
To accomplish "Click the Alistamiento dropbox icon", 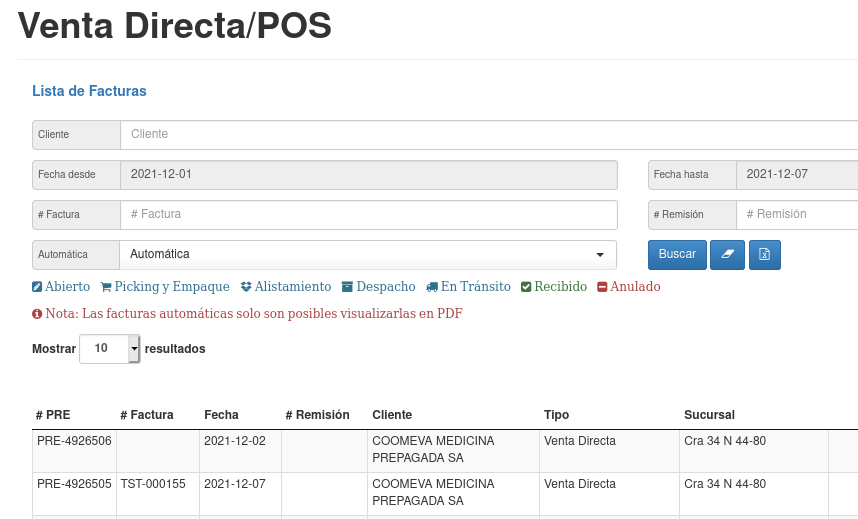I will (x=246, y=287).
